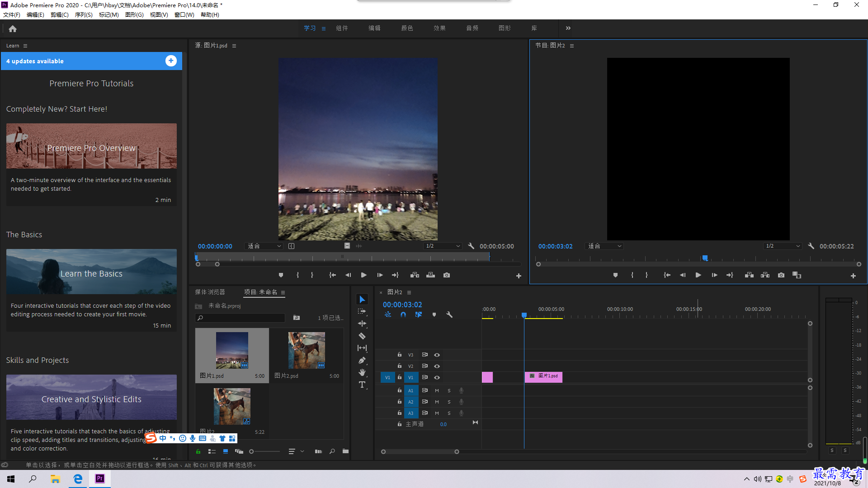Mute audio track A1
The width and height of the screenshot is (868, 488).
(x=437, y=391)
